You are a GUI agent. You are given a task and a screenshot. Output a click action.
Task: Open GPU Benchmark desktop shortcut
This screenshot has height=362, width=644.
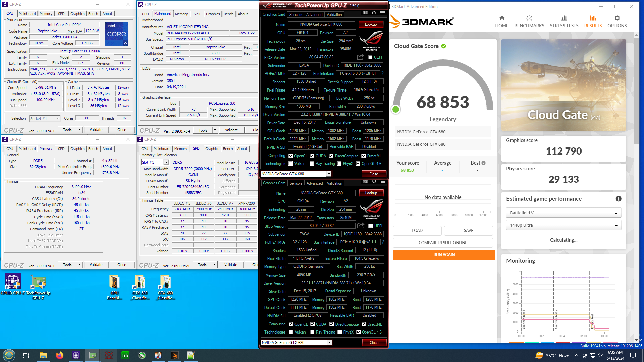pyautogui.click(x=115, y=287)
